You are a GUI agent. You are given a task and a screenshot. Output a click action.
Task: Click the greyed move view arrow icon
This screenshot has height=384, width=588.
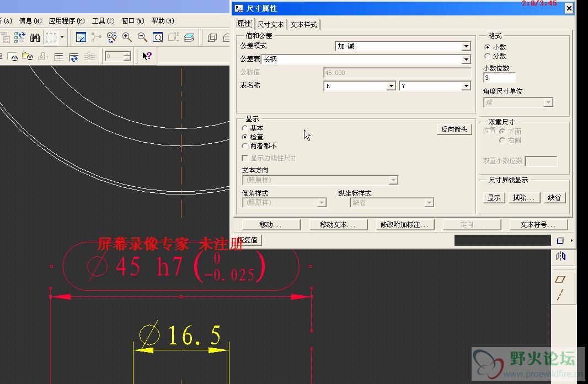point(43,57)
